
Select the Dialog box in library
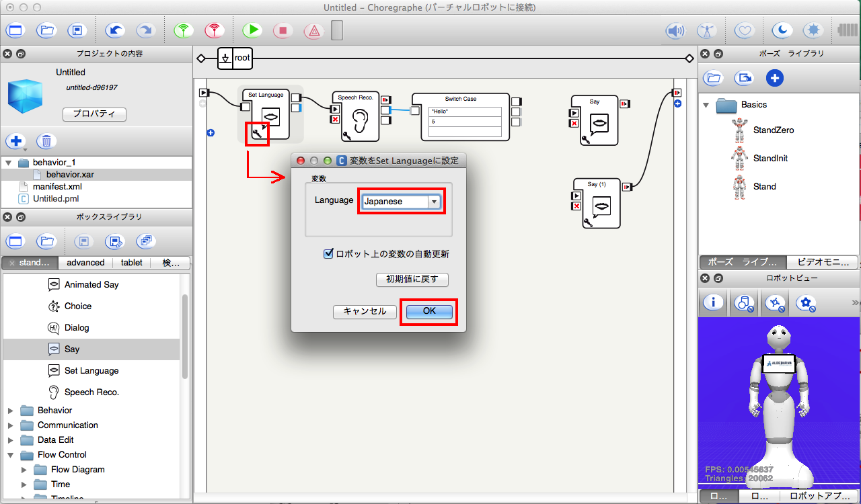(x=77, y=328)
